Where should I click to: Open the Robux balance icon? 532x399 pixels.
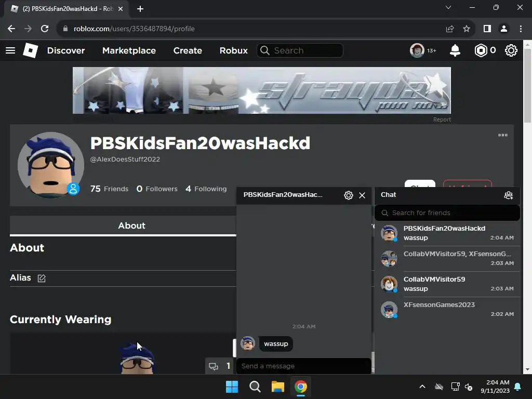click(x=481, y=50)
